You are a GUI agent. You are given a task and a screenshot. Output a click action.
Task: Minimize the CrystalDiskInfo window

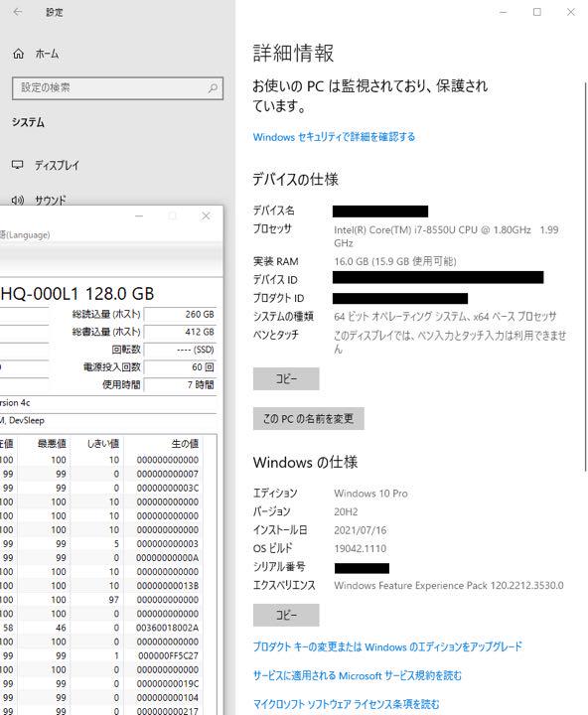point(139,215)
